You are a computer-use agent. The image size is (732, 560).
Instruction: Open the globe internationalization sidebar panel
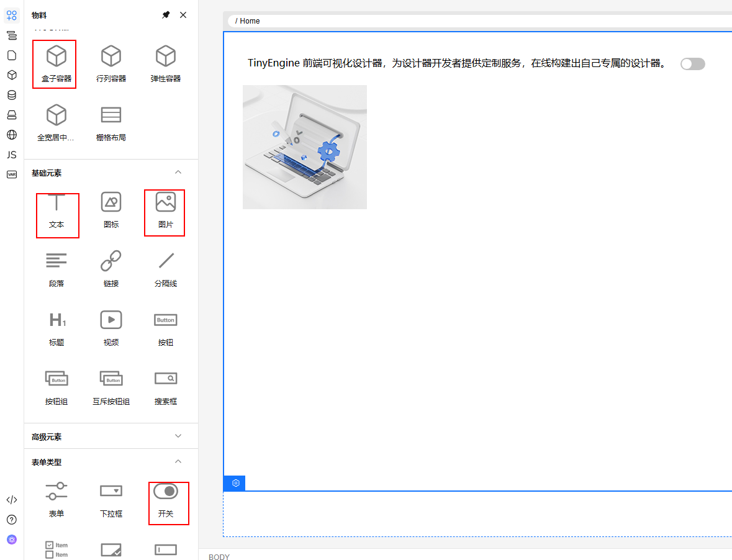12,135
